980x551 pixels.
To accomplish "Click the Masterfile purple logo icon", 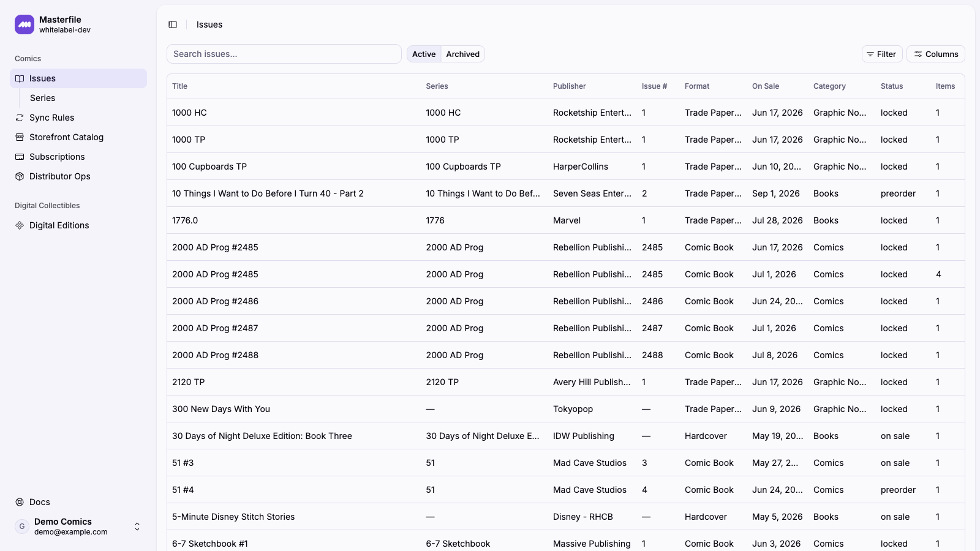I will (x=24, y=24).
